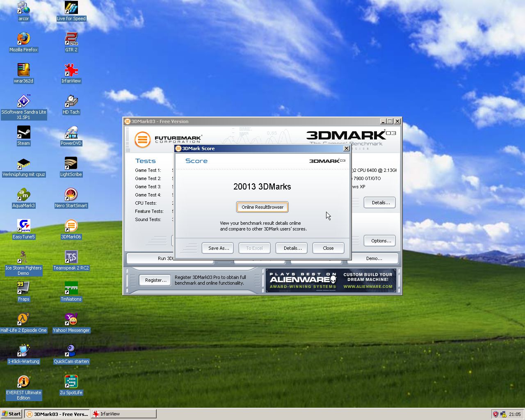525x420 pixels.
Task: Open the QuickCam starten icon
Action: [x=71, y=354]
